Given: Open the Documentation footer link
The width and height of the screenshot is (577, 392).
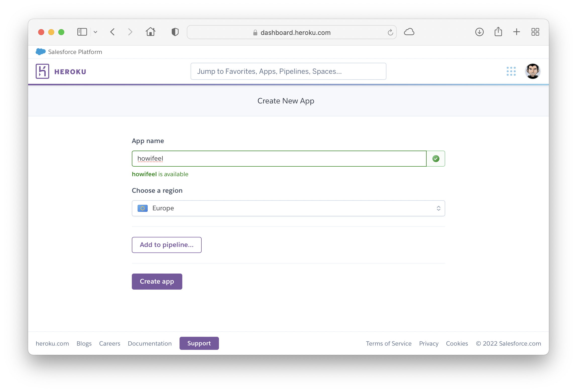Looking at the screenshot, I should click(150, 343).
